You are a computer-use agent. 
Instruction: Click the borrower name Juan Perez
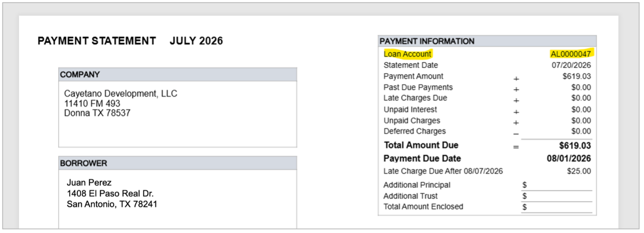pyautogui.click(x=89, y=183)
